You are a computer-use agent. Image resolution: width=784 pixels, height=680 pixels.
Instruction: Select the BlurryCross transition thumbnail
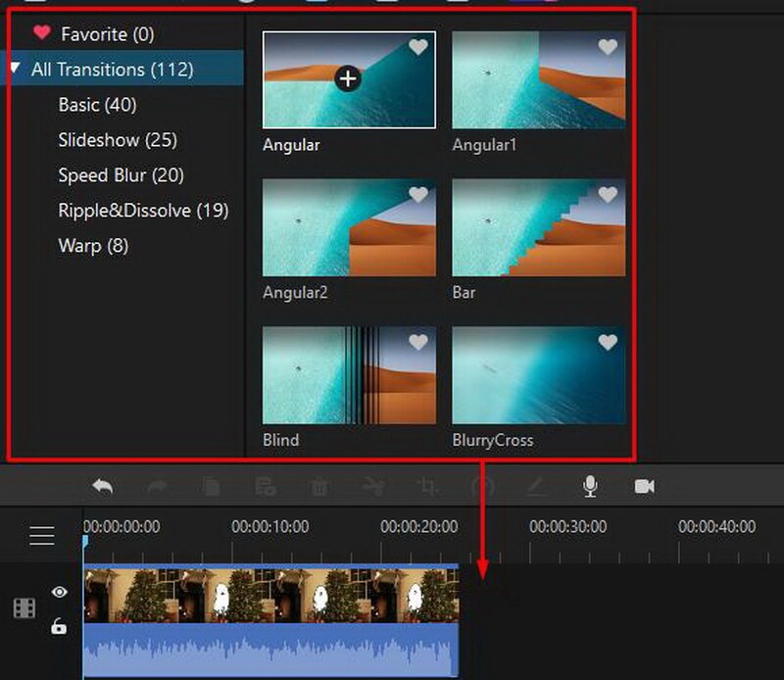click(x=538, y=375)
